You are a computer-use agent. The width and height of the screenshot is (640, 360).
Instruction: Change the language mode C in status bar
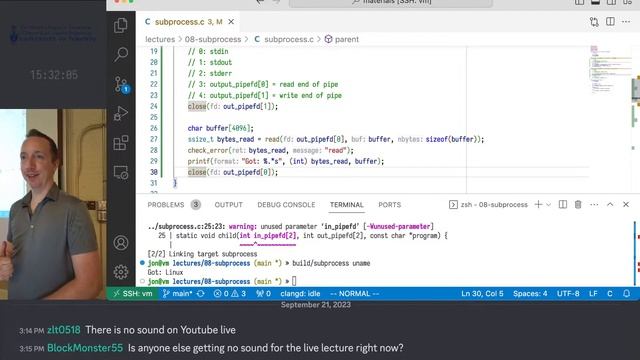pyautogui.click(x=609, y=293)
